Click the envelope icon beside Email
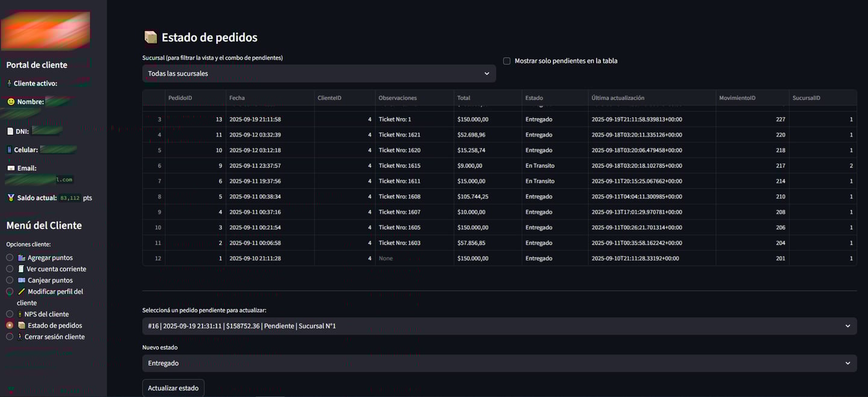The height and width of the screenshot is (397, 868). (10, 168)
